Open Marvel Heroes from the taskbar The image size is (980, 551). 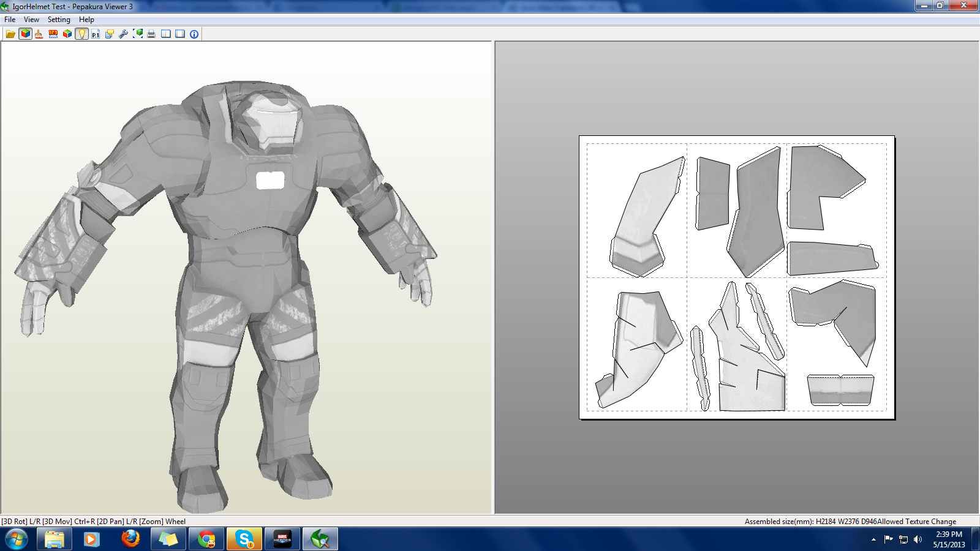click(x=282, y=539)
